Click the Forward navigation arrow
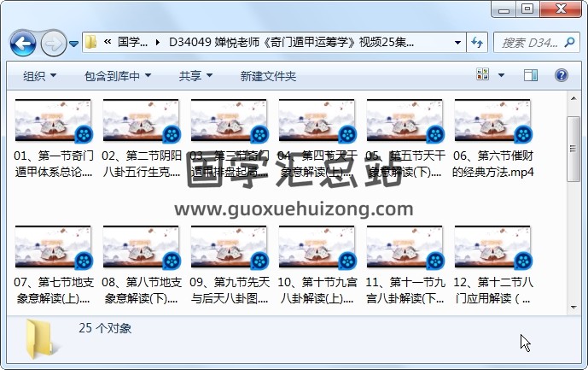Screen dimensions: 588x370 coord(53,44)
